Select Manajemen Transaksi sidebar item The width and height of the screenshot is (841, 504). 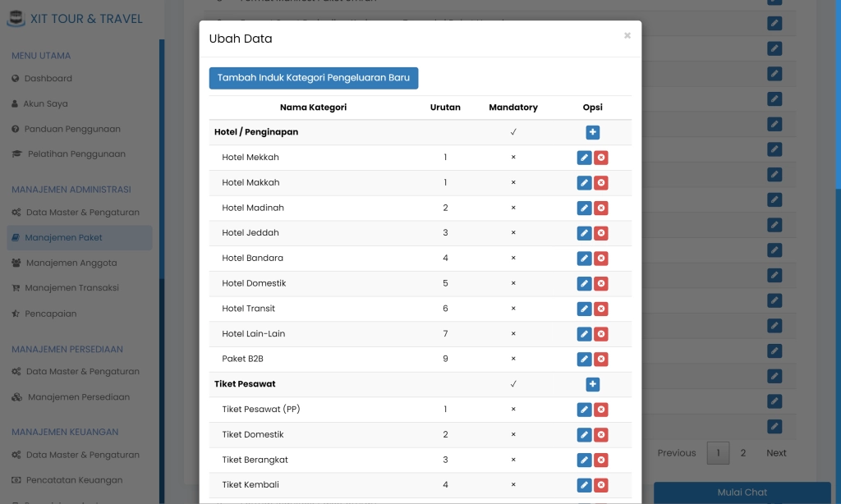pyautogui.click(x=71, y=288)
